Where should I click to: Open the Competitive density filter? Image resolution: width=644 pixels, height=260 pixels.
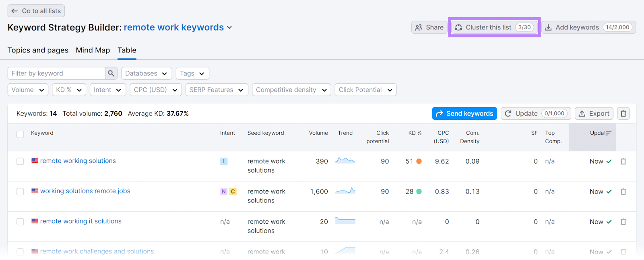tap(291, 90)
